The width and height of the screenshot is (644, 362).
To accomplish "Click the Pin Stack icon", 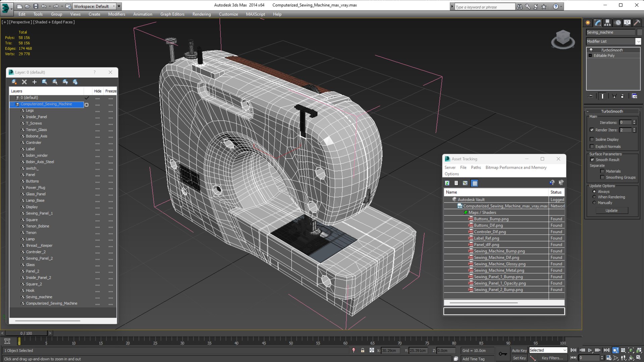I will point(591,96).
